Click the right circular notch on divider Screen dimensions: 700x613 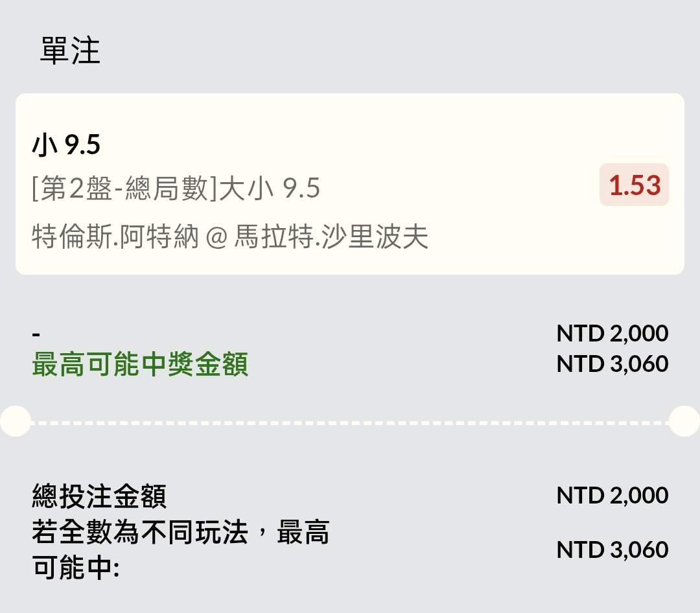pyautogui.click(x=684, y=422)
